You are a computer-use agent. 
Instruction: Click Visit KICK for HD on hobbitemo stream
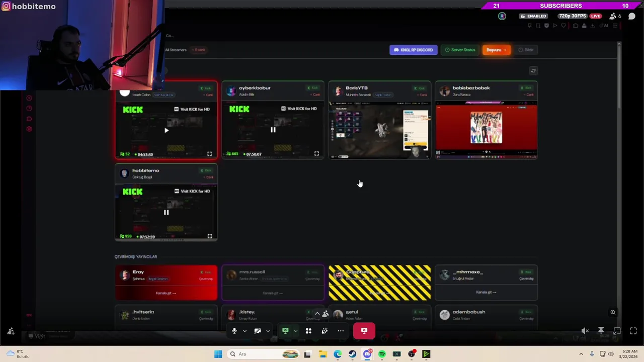[x=192, y=191]
